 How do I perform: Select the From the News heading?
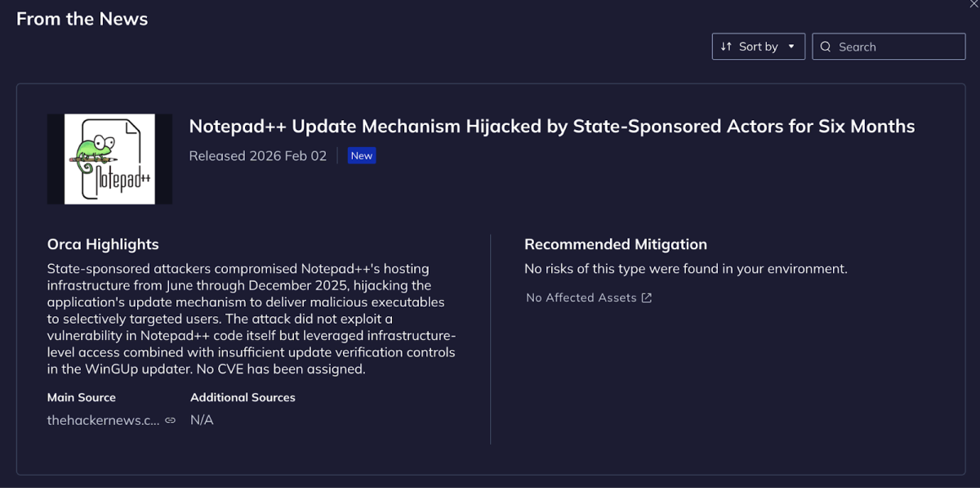click(82, 18)
